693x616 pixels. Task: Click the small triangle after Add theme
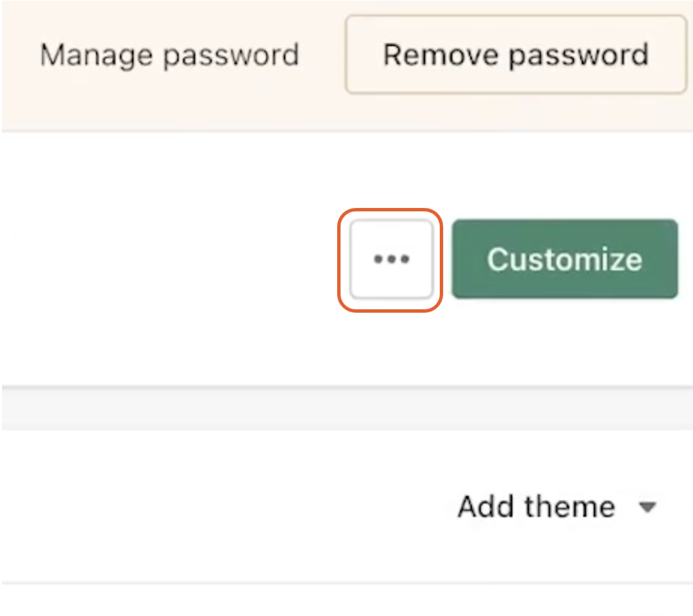coord(648,507)
